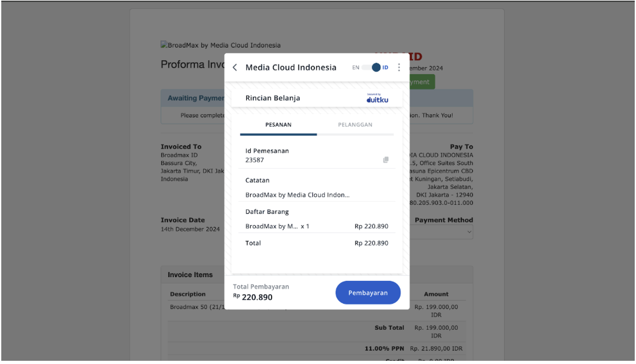Select the EN language label

tap(355, 68)
